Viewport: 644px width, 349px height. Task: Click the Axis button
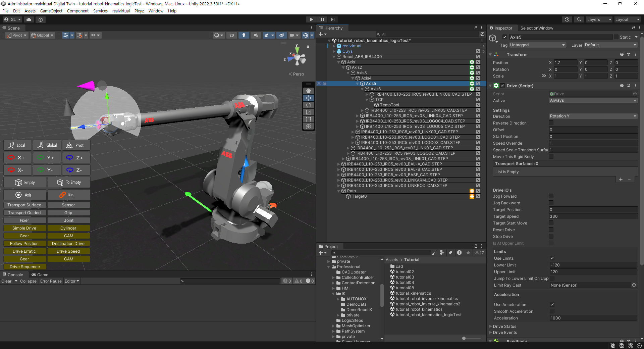click(x=25, y=195)
